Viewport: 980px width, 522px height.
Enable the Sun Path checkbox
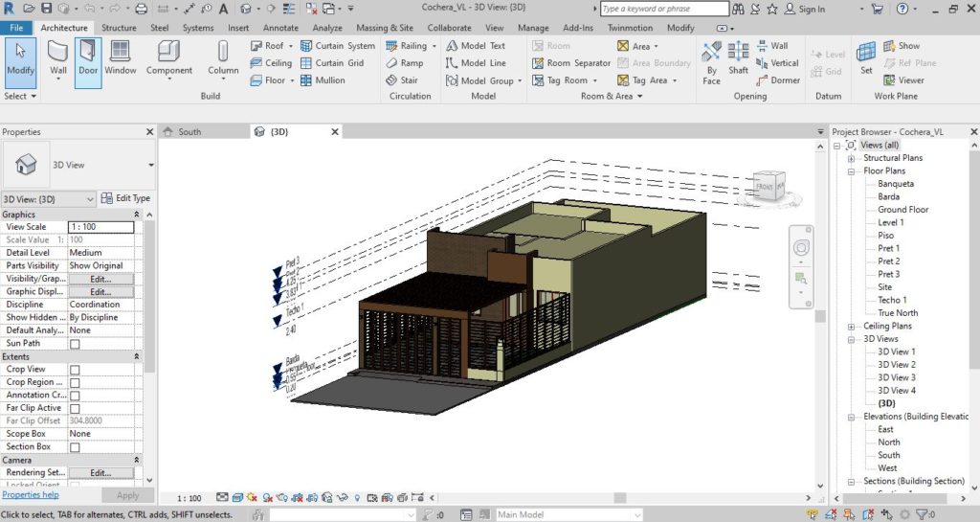75,344
